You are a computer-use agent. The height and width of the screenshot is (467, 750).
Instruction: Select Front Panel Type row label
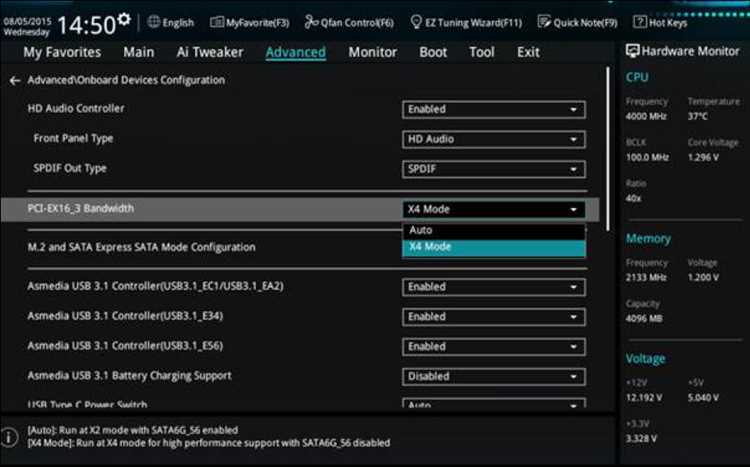[73, 139]
